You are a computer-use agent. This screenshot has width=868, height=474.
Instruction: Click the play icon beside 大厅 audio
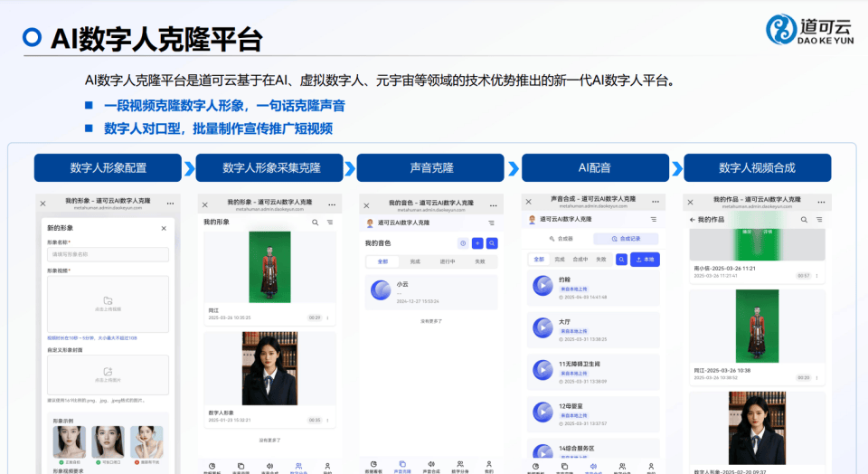click(x=542, y=327)
